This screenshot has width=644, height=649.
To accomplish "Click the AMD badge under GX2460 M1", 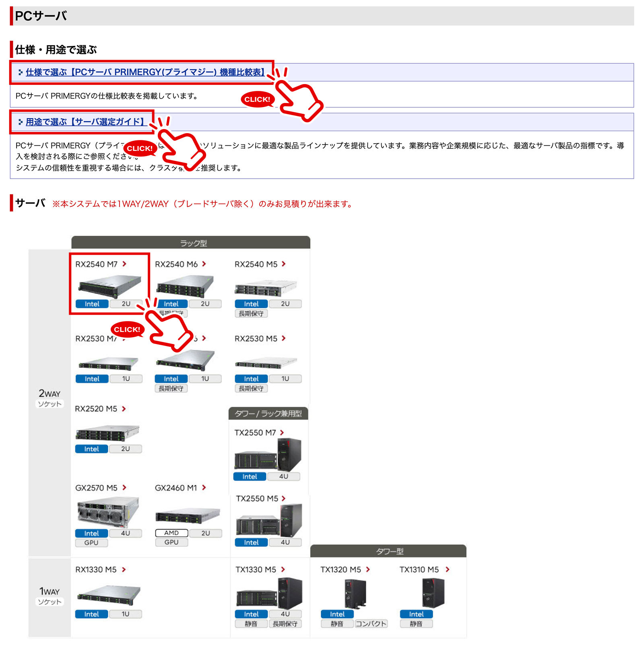I will tap(171, 533).
